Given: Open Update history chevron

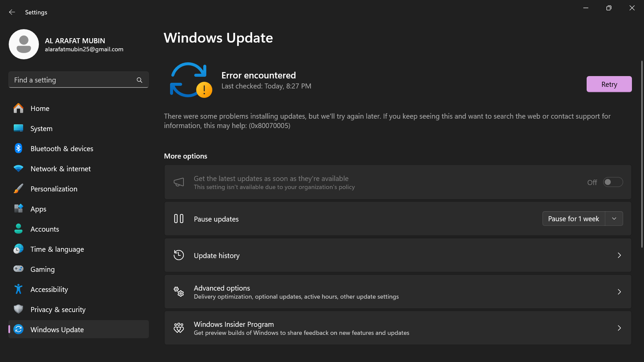Looking at the screenshot, I should [x=619, y=255].
